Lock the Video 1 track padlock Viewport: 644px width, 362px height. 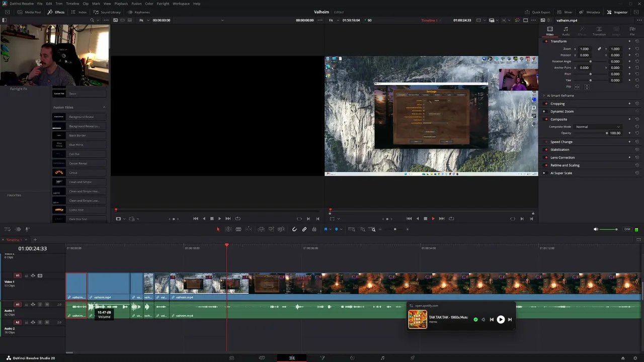[x=27, y=276]
